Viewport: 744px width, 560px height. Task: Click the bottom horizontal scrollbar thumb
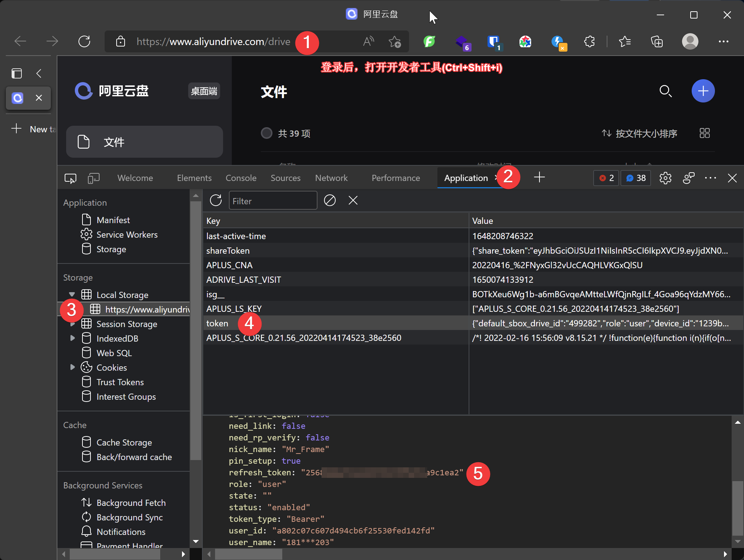coord(248,554)
